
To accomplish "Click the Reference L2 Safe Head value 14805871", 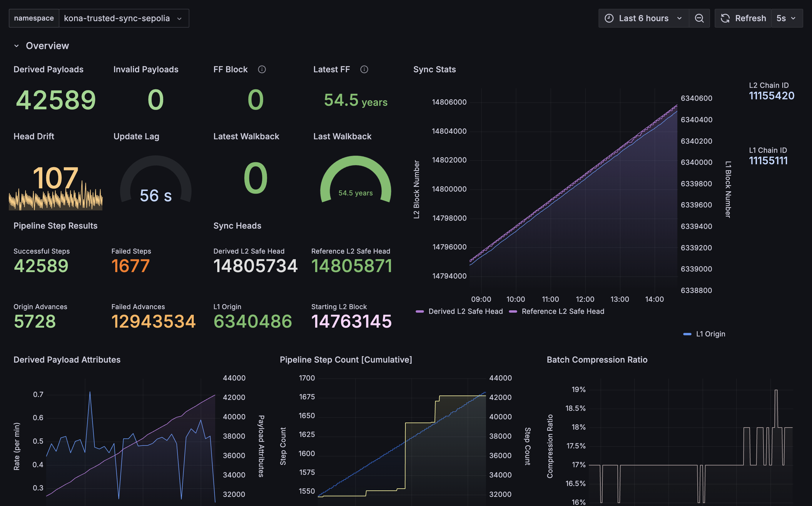I will click(x=352, y=266).
